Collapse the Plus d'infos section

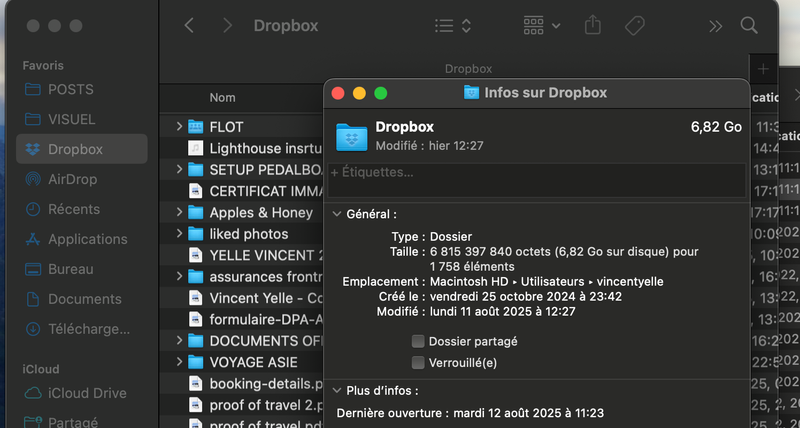point(336,390)
